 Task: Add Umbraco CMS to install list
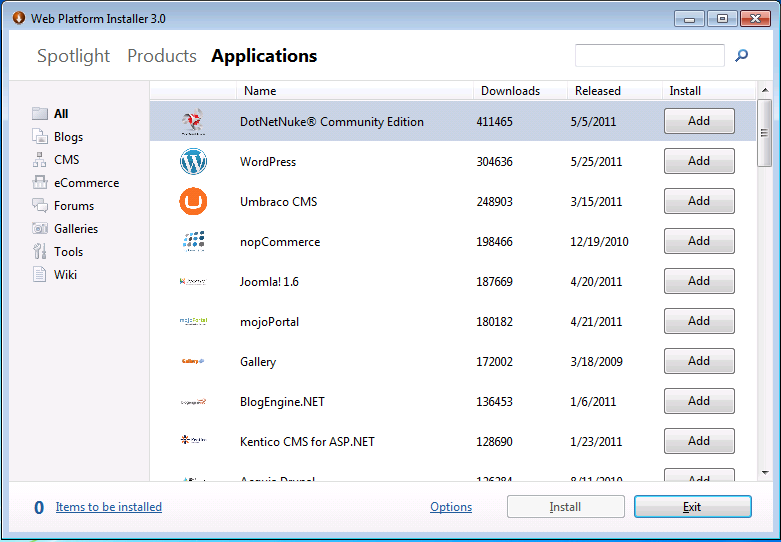coord(699,201)
